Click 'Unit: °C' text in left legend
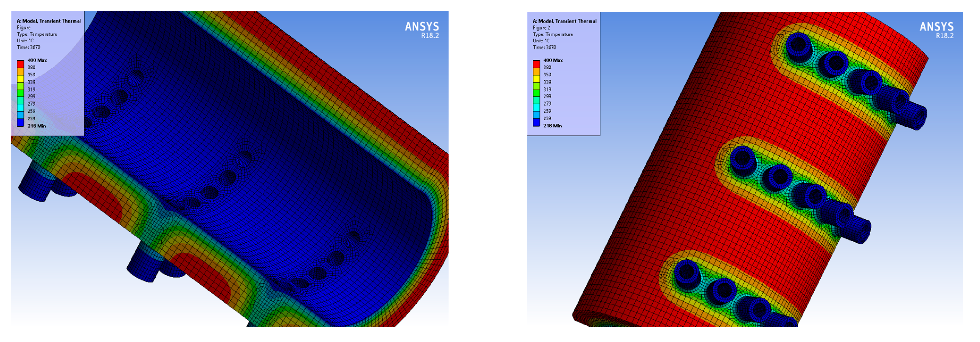Viewport: 980px width, 342px height. click(x=25, y=41)
